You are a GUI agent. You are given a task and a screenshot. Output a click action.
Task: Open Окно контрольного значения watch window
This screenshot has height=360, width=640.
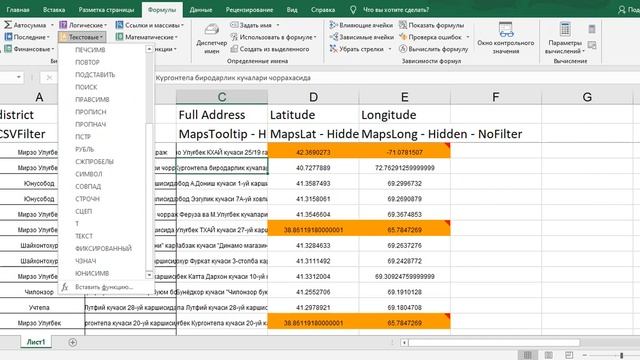pyautogui.click(x=506, y=38)
